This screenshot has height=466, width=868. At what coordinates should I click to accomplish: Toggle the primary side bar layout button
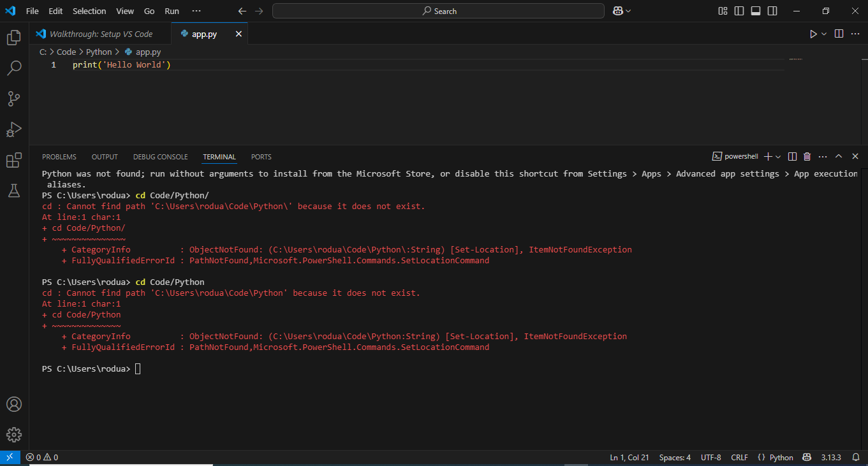pyautogui.click(x=739, y=11)
